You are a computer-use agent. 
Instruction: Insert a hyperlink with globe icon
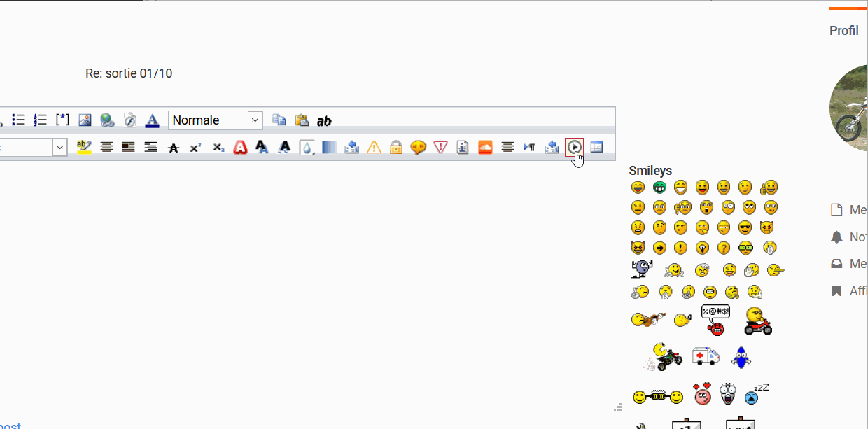(x=107, y=120)
